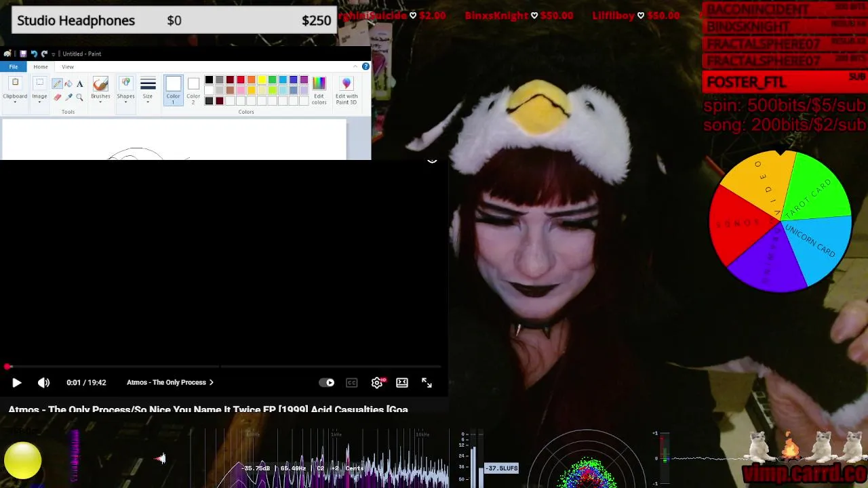Click the vimp.carrd.co link text

804,472
